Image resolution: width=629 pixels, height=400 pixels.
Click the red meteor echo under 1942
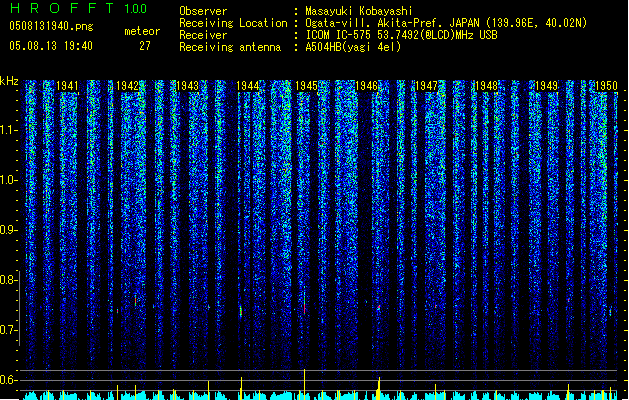click(x=136, y=301)
